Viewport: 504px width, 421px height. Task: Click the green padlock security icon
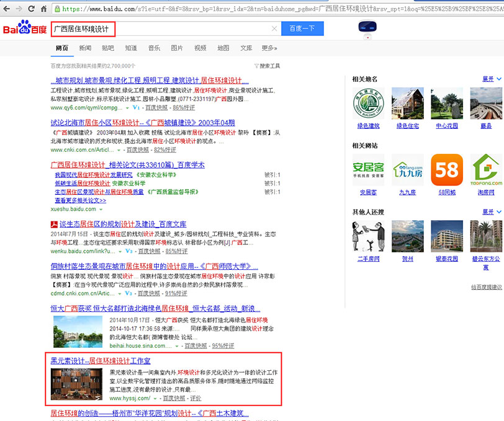click(57, 9)
